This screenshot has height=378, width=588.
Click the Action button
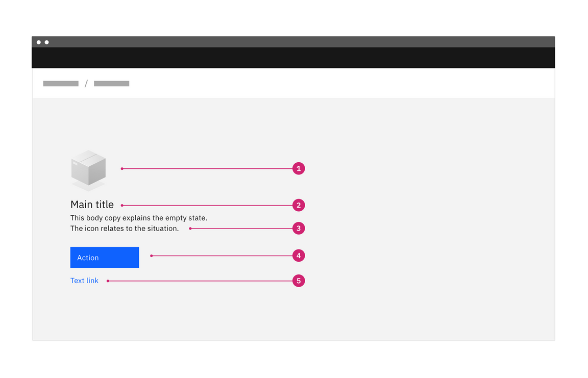click(x=104, y=257)
